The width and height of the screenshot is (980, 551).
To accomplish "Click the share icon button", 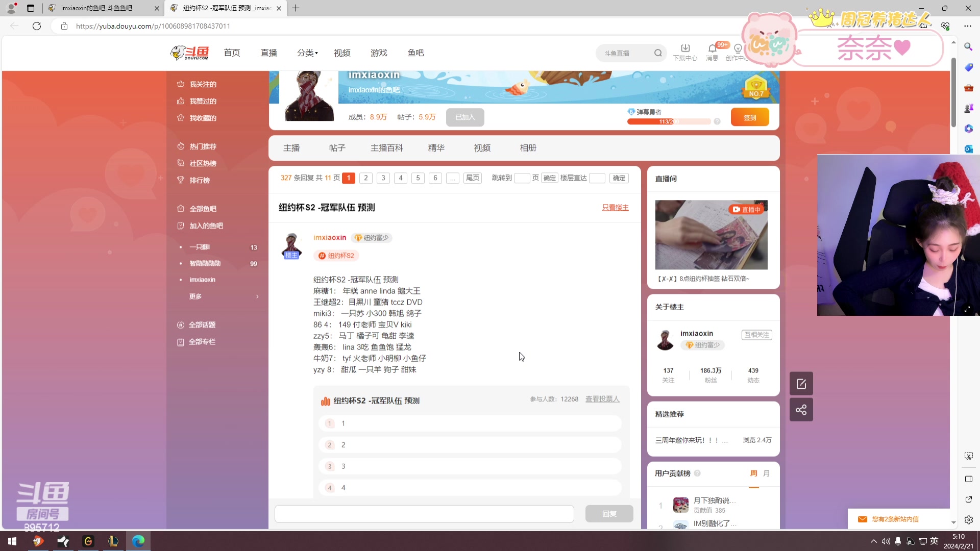I will [x=801, y=410].
